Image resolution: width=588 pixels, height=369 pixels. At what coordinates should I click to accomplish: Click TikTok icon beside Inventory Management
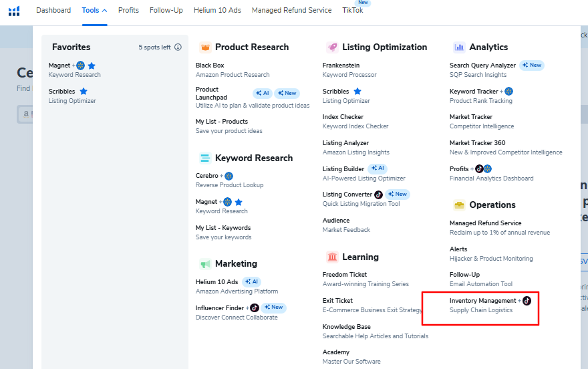point(527,301)
